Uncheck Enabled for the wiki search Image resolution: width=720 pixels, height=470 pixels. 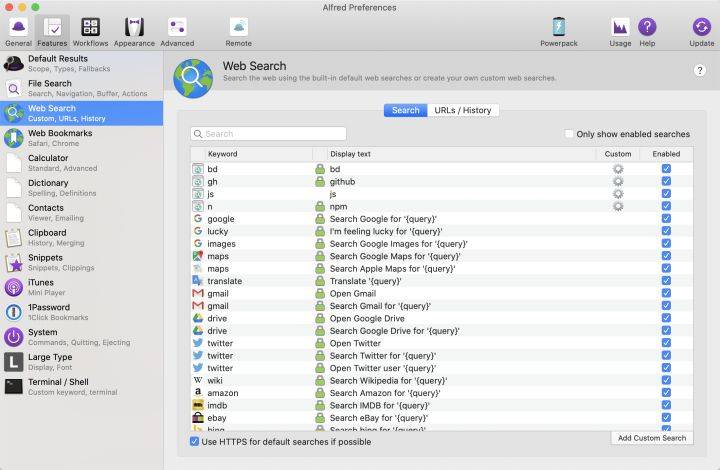(x=666, y=380)
